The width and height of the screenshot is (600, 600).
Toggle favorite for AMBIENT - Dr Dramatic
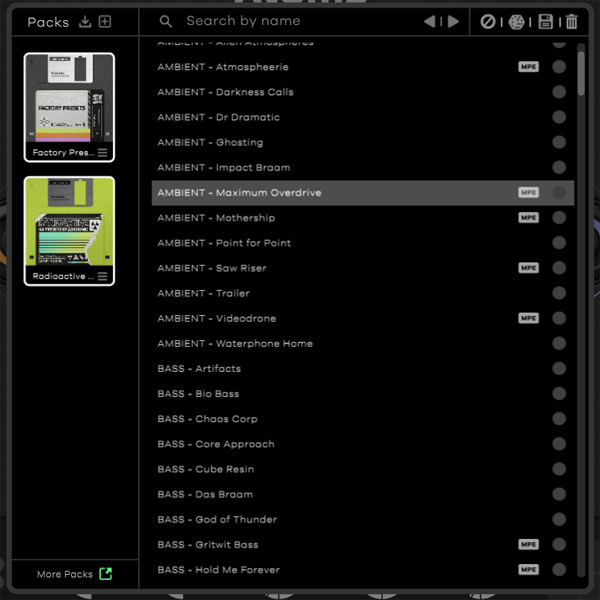pyautogui.click(x=559, y=117)
